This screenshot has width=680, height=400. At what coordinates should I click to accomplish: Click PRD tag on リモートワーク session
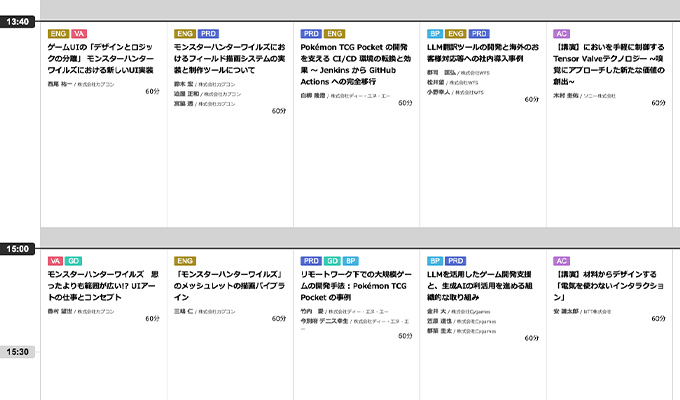tap(311, 261)
